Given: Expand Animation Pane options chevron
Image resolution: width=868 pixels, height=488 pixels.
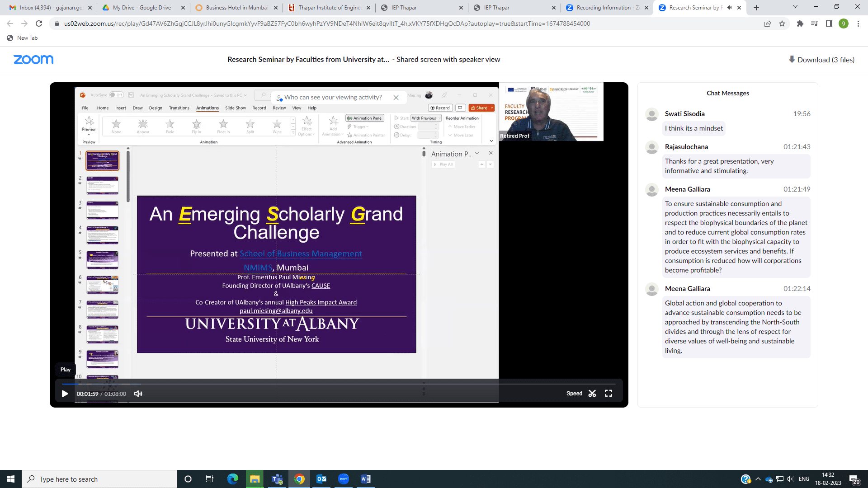Looking at the screenshot, I should 477,154.
